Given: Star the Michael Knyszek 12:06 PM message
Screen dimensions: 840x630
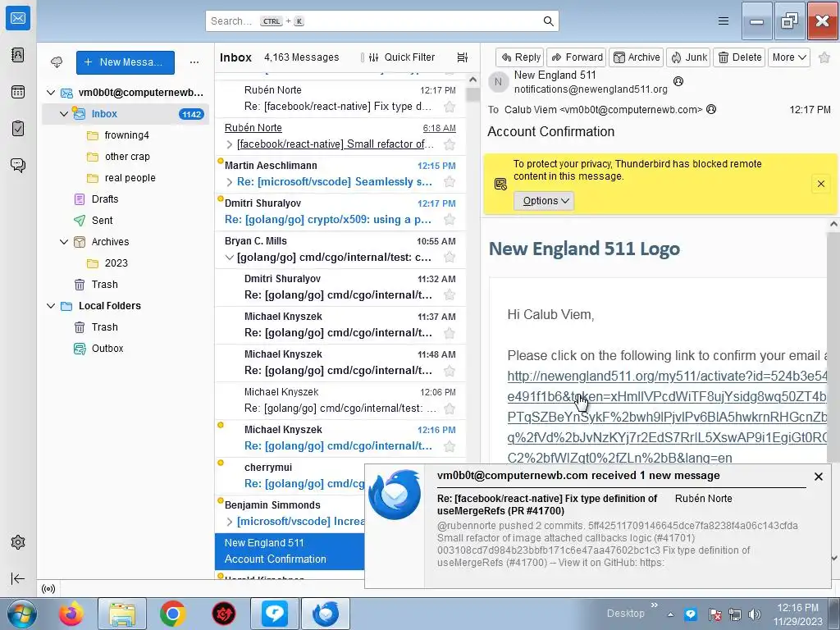Looking at the screenshot, I should 450,409.
